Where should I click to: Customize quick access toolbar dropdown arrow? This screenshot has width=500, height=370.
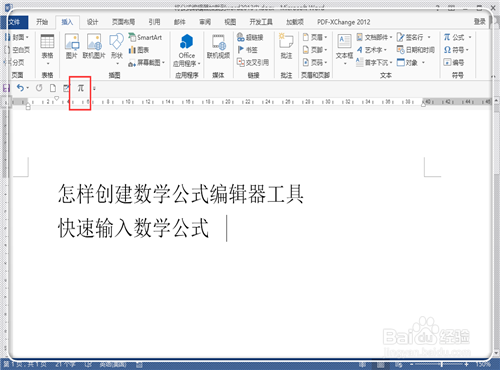94,88
